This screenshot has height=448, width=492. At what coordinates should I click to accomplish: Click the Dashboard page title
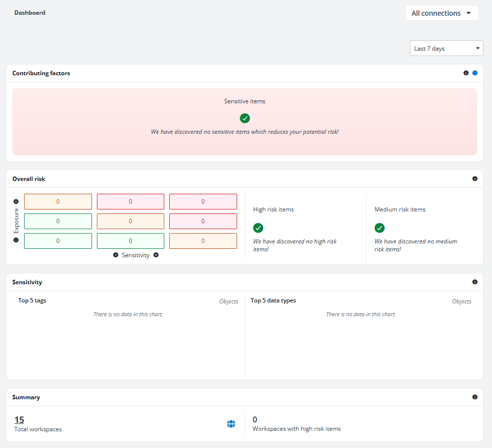tap(30, 13)
